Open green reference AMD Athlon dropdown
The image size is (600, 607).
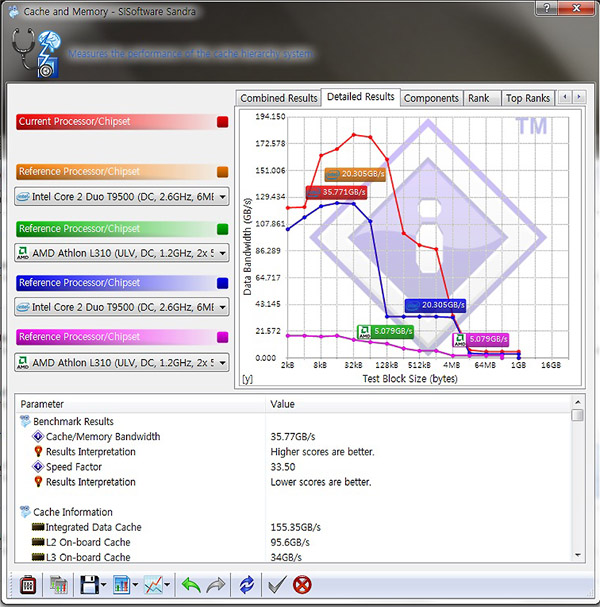click(122, 253)
